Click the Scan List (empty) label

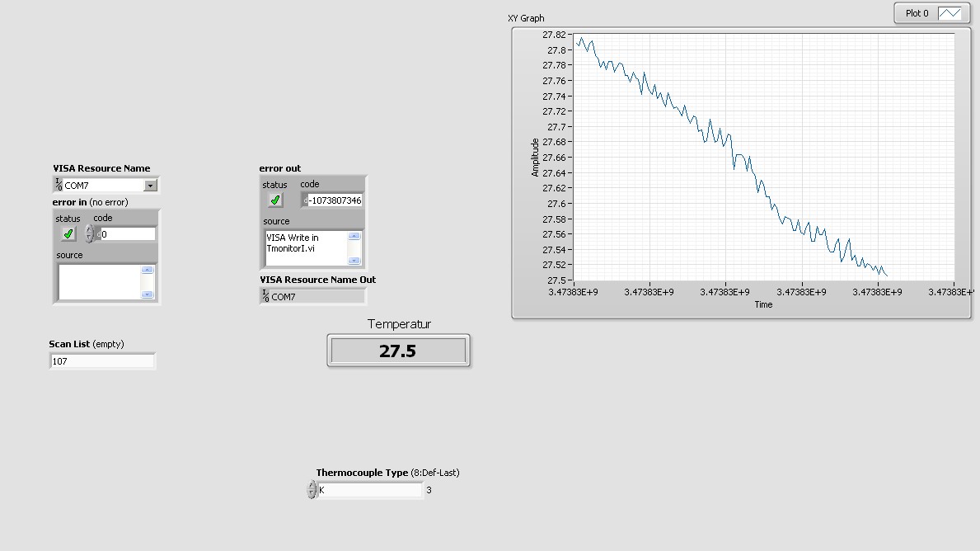coord(87,344)
